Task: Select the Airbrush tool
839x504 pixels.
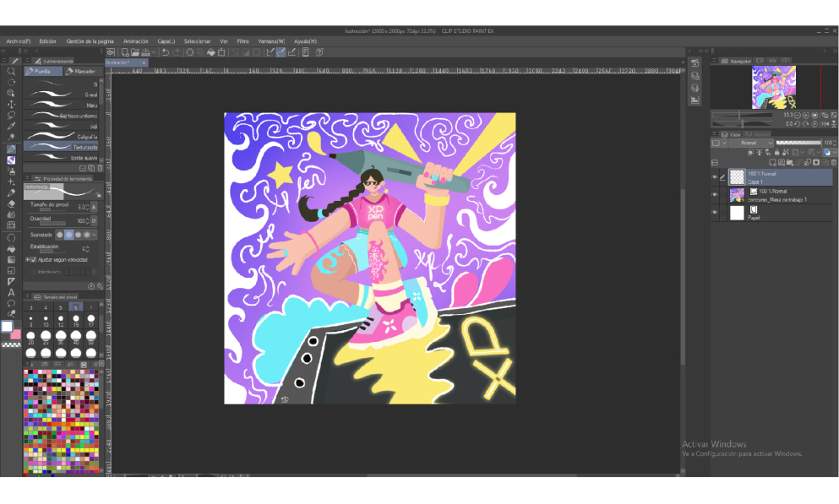Action: pos(11,171)
